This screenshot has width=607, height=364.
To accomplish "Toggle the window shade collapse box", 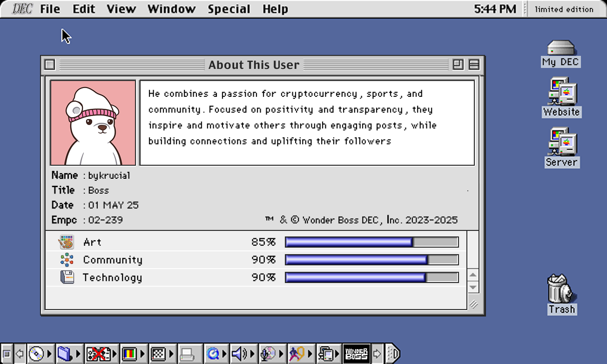I will [474, 65].
